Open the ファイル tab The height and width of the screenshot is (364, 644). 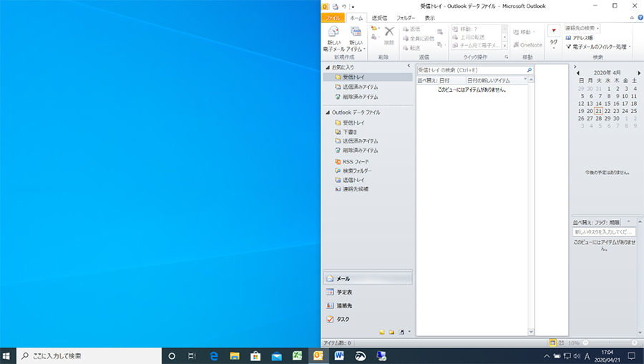coord(333,18)
